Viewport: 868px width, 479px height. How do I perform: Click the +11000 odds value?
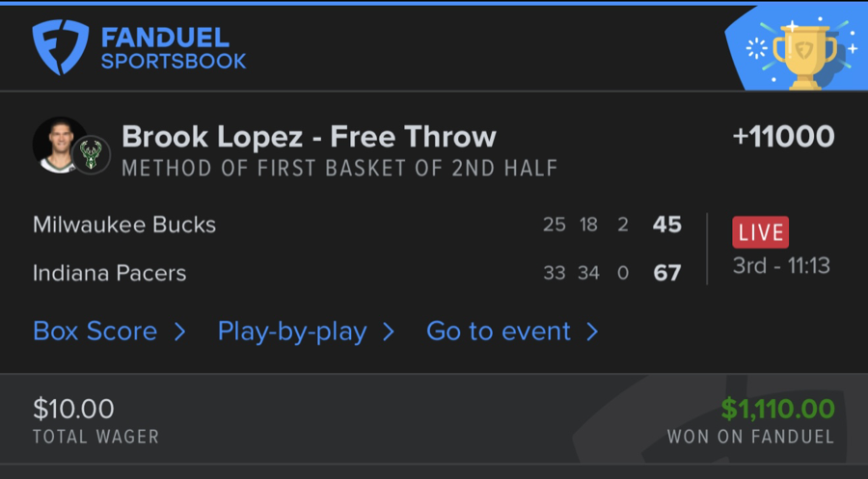tap(783, 137)
